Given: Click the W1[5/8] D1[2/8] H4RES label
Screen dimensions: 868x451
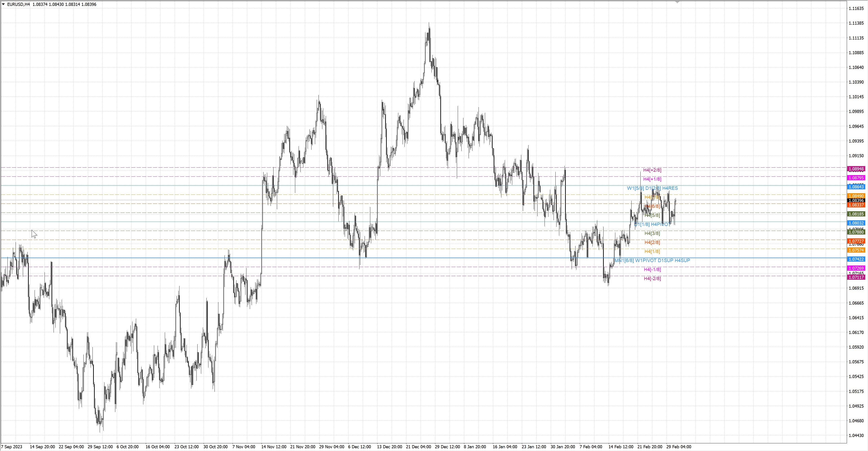Looking at the screenshot, I should click(x=652, y=188).
